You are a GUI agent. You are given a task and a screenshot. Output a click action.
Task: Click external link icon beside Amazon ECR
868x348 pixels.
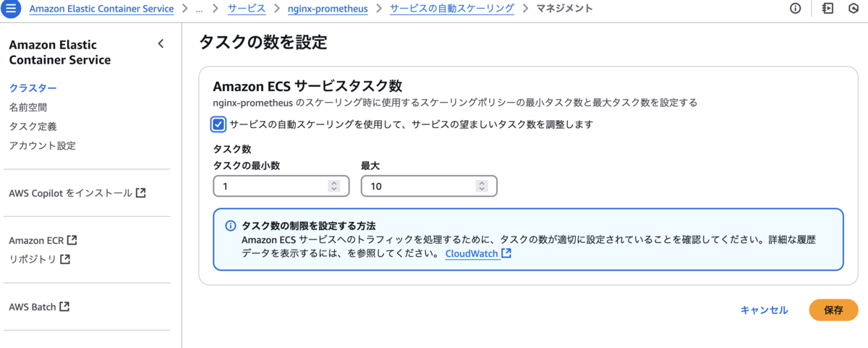click(72, 240)
